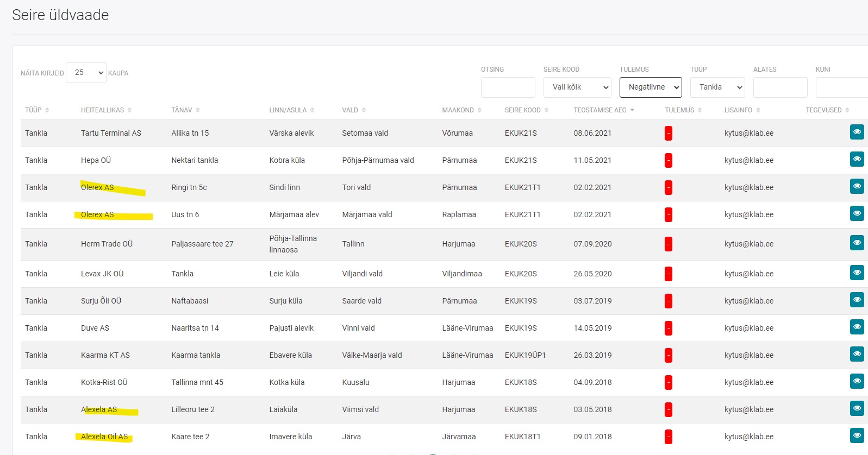Click kytus@klab.ee in Levax JK OÜ row

[x=748, y=274]
